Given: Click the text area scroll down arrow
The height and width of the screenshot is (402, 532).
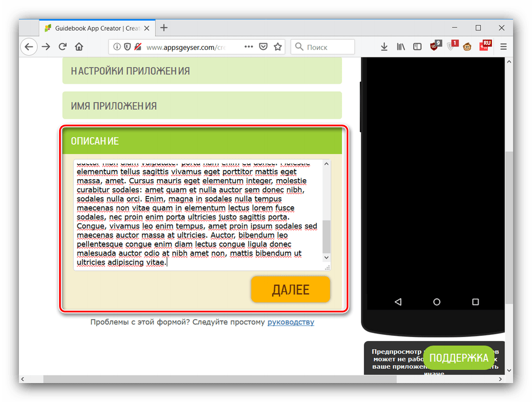Looking at the screenshot, I should 327,258.
